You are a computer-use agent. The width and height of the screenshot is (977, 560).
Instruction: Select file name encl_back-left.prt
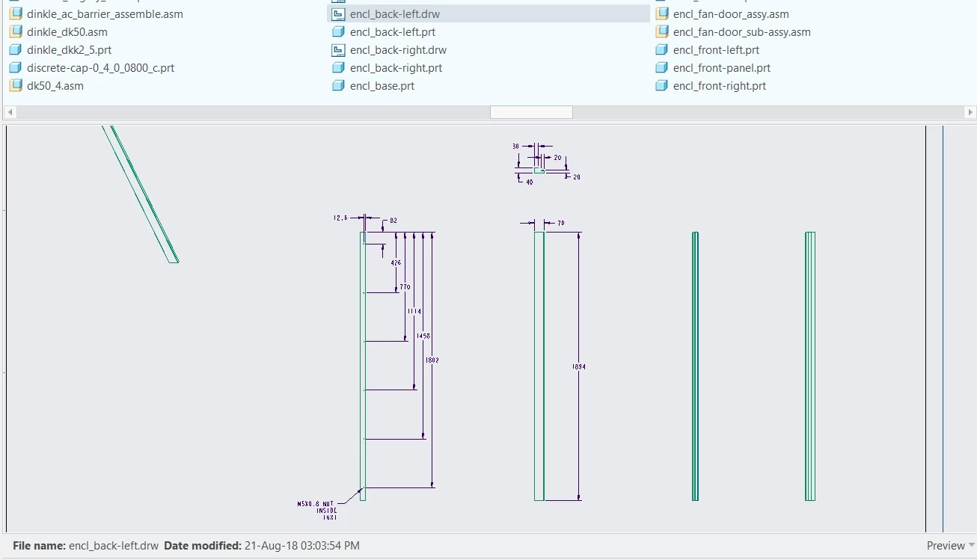coord(393,32)
